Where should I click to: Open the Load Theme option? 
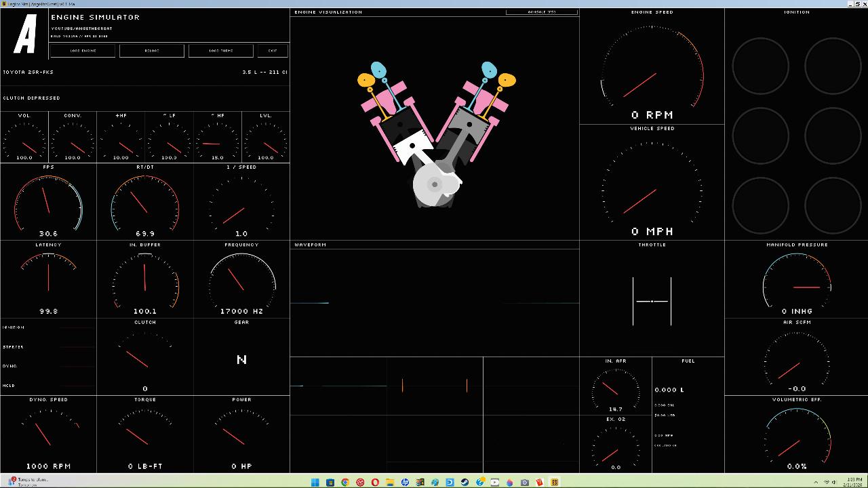point(220,51)
